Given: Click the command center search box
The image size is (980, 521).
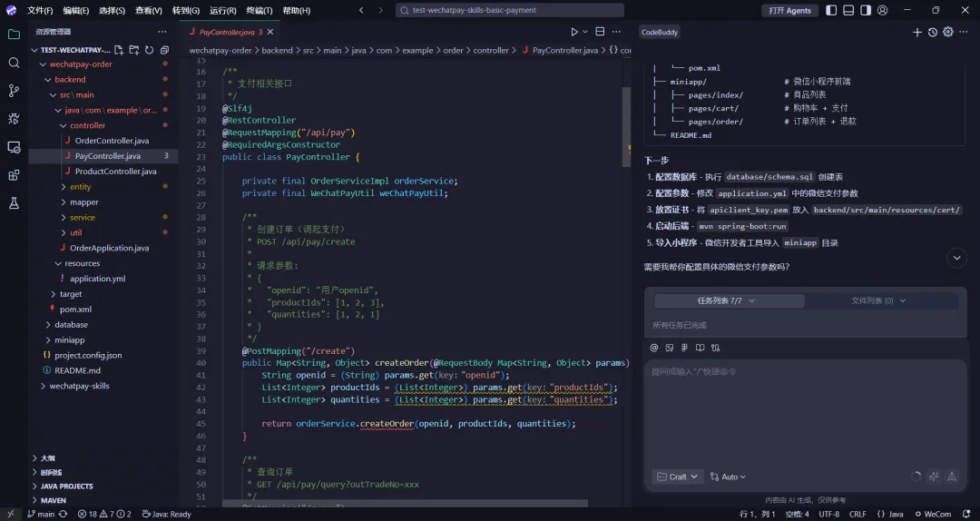Looking at the screenshot, I should (x=510, y=10).
